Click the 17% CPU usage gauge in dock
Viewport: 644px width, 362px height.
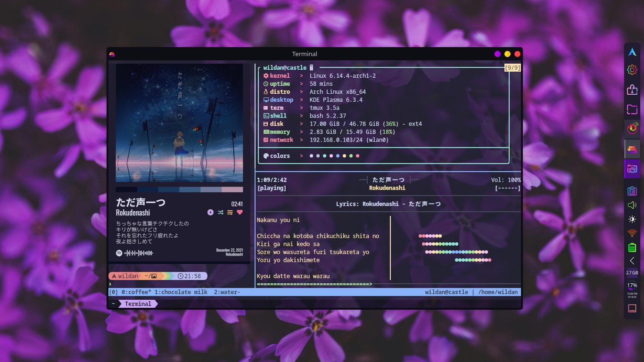click(x=632, y=285)
